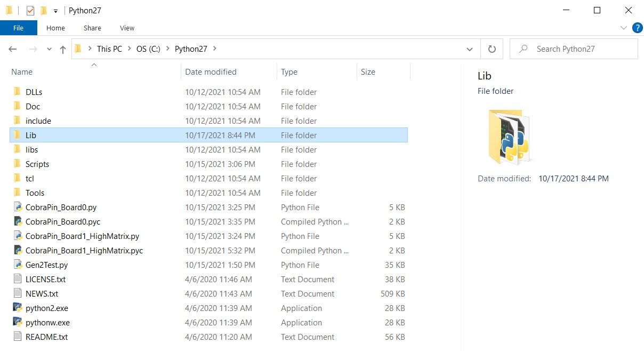The height and width of the screenshot is (351, 644).
Task: Open the recent locations dropdown arrow
Action: click(49, 49)
